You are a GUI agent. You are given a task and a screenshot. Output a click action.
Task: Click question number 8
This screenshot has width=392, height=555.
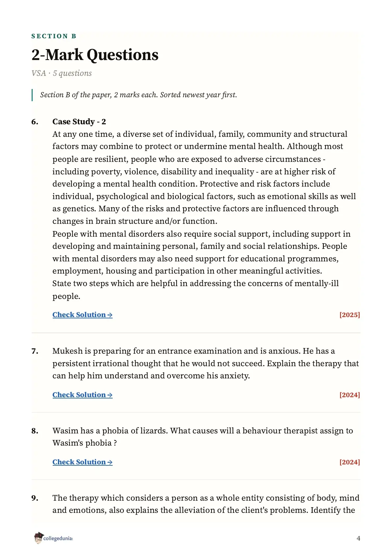coord(35,431)
